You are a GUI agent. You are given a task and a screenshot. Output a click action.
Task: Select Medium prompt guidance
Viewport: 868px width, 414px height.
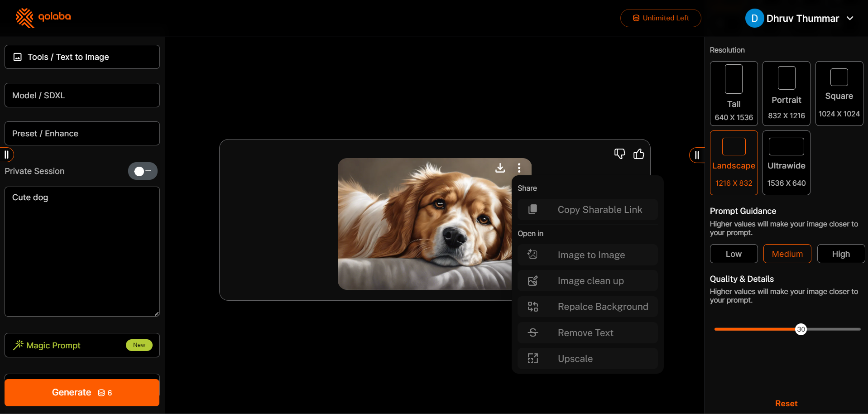click(787, 254)
